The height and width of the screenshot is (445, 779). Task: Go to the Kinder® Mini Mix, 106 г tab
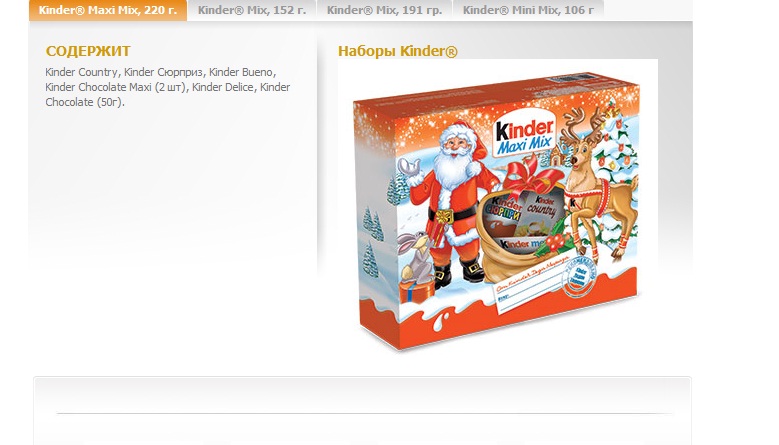click(528, 10)
